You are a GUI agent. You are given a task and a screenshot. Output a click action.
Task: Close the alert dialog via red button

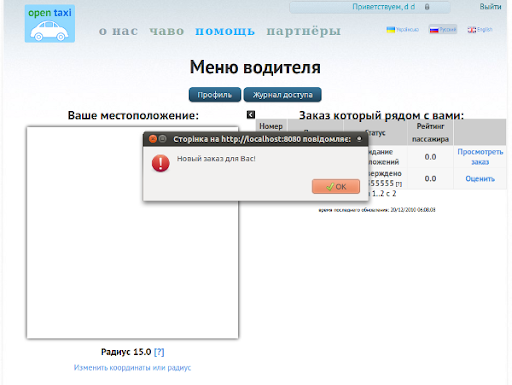[x=153, y=139]
